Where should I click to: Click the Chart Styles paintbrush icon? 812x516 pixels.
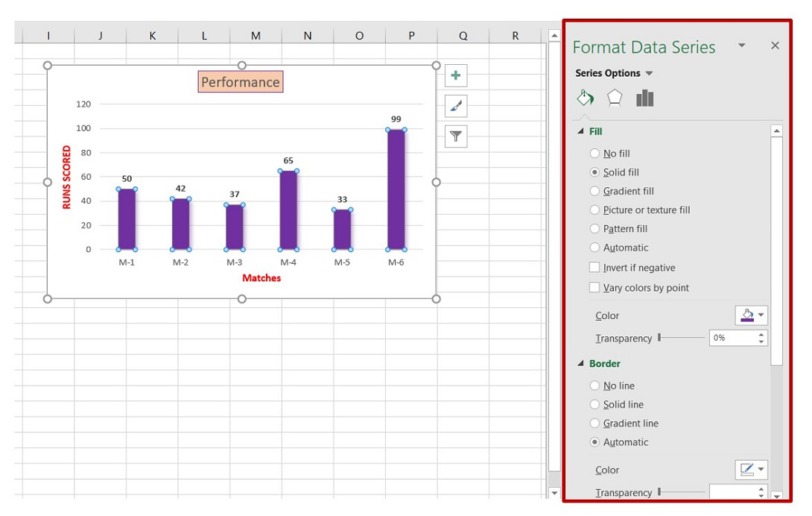(x=456, y=106)
